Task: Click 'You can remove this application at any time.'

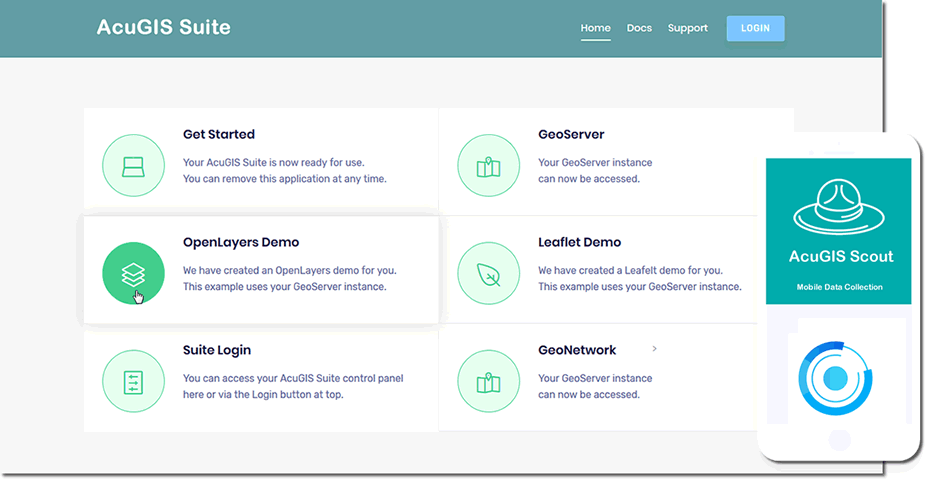Action: (285, 179)
